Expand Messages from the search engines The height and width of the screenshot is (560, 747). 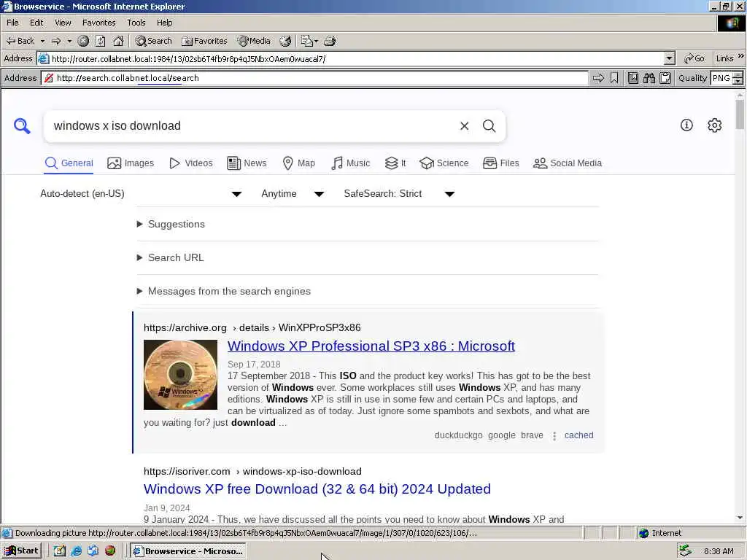(x=224, y=291)
